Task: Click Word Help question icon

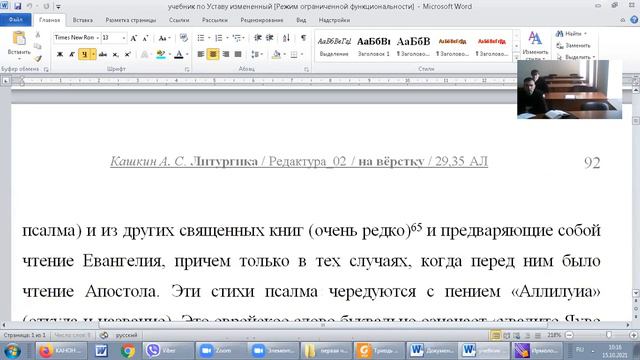Action: point(634,20)
